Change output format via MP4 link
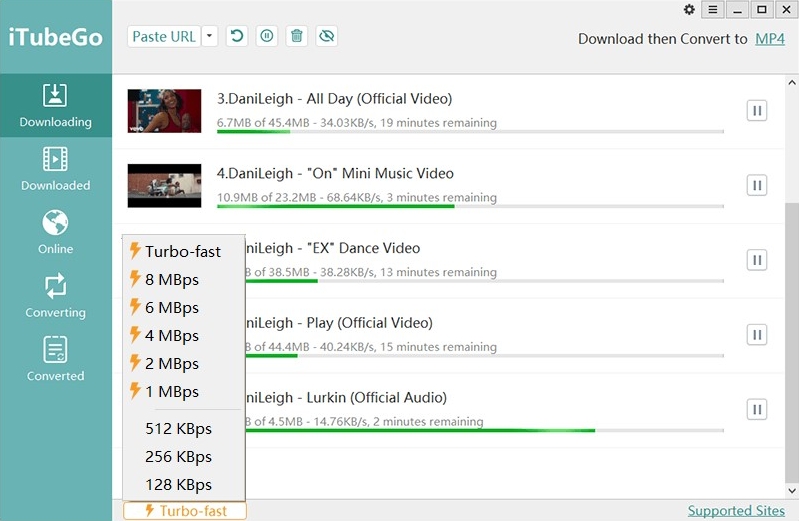 769,39
